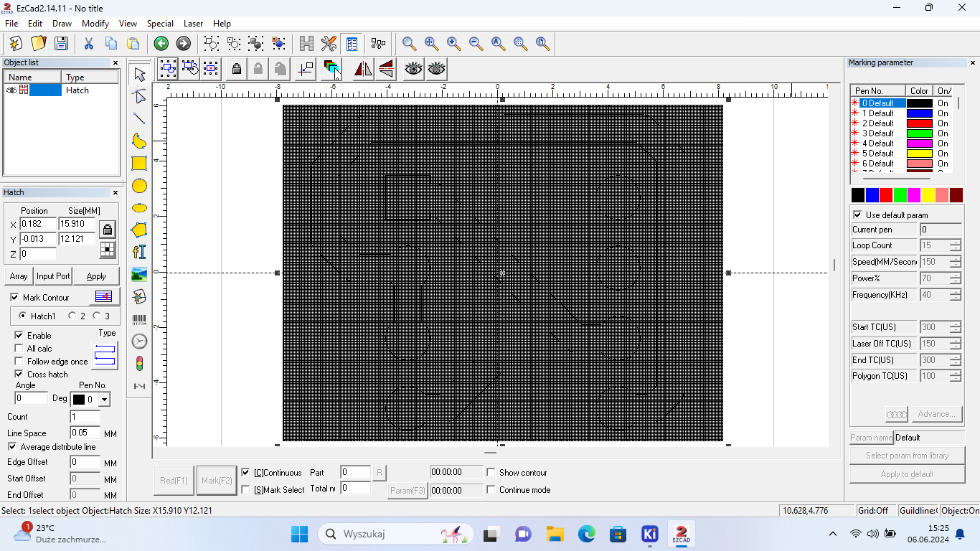980x551 pixels.
Task: Open a file with folder icon
Action: pyautogui.click(x=39, y=43)
